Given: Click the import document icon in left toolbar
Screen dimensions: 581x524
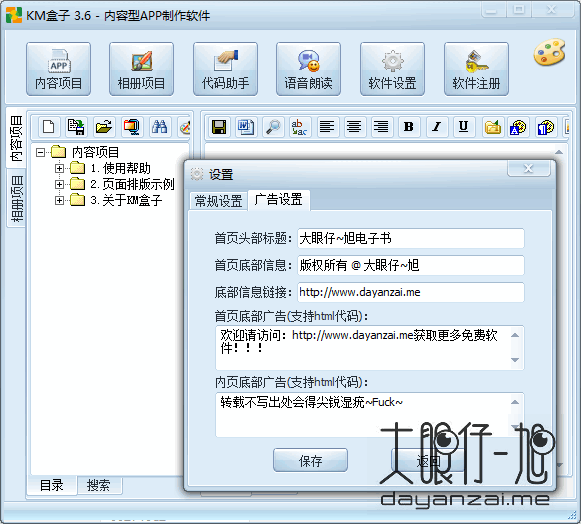Looking at the screenshot, I should pos(76,127).
